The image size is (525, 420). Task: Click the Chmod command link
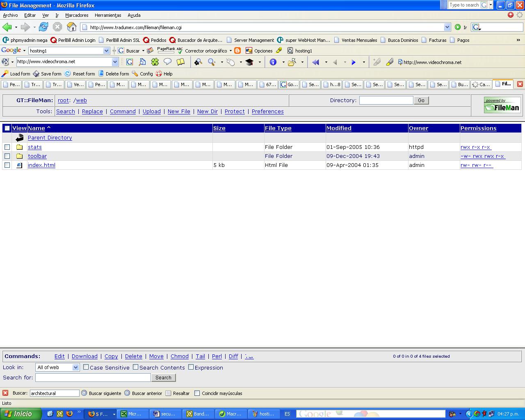pos(180,356)
